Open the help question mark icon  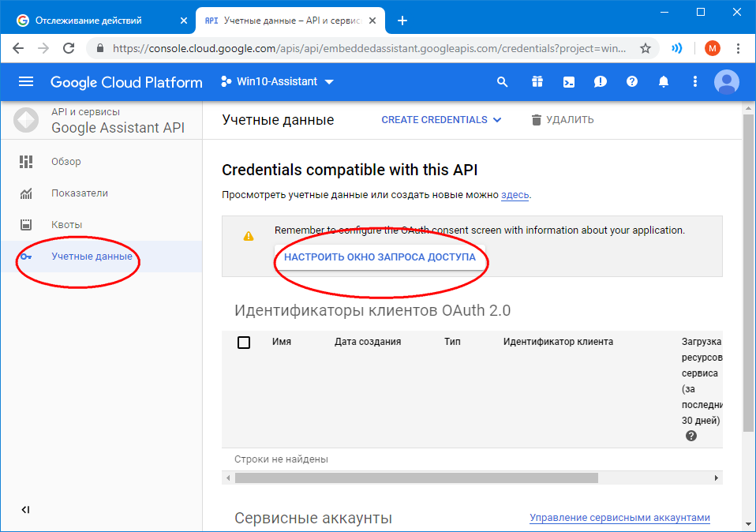point(631,82)
